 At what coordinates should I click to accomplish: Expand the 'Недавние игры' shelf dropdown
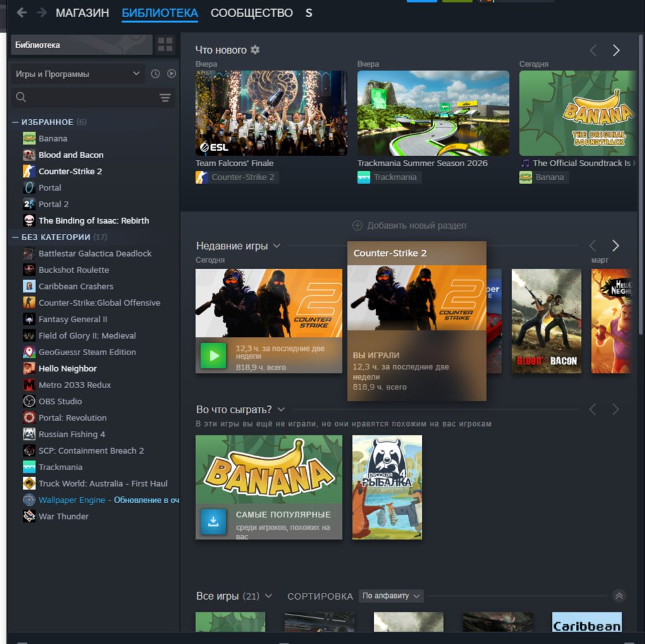277,246
